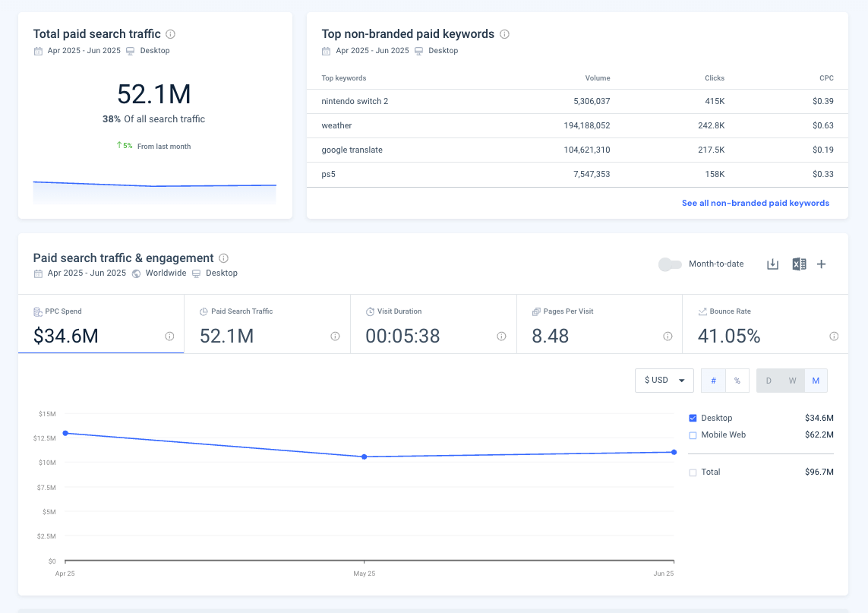Uncheck the Desktop checkbox in the legend
The image size is (868, 613).
(693, 418)
